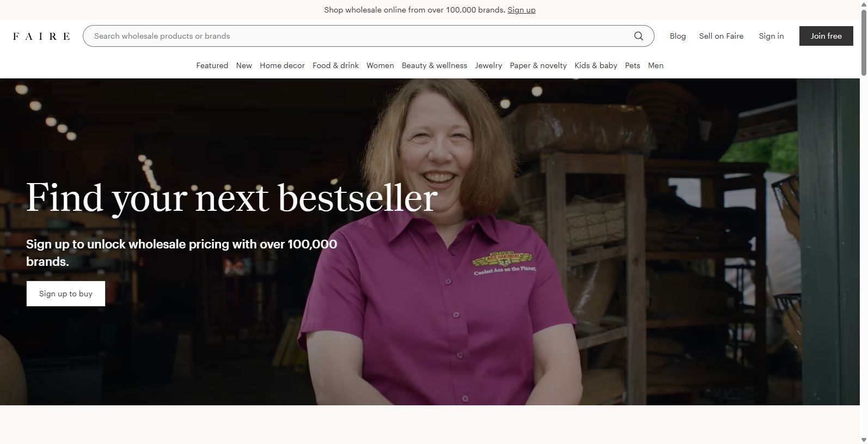868x444 pixels.
Task: Click the Sign up to buy button
Action: click(x=66, y=294)
